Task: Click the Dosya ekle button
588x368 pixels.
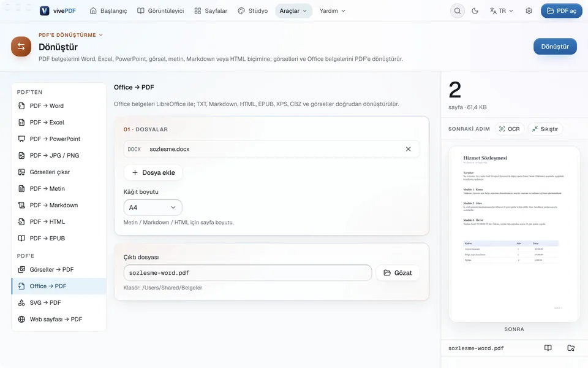Action: (x=153, y=173)
